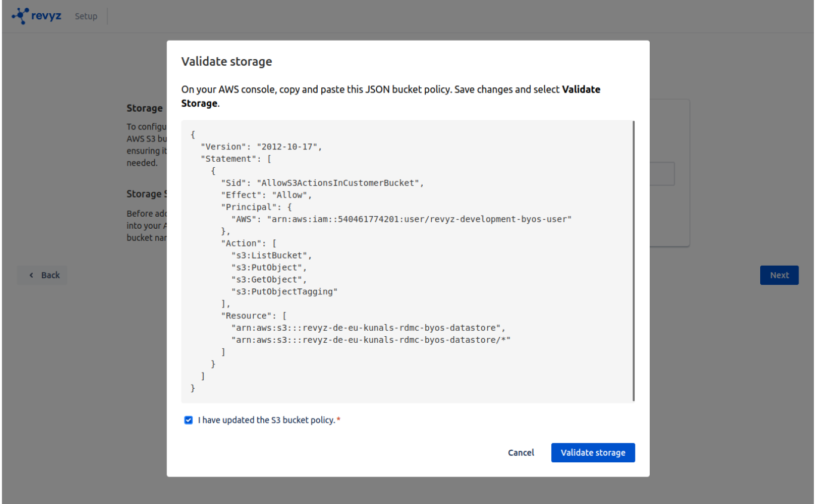Screen dimensions: 839x504
Task: Click the "s3:PutObjectTagging" action line
Action: point(284,292)
